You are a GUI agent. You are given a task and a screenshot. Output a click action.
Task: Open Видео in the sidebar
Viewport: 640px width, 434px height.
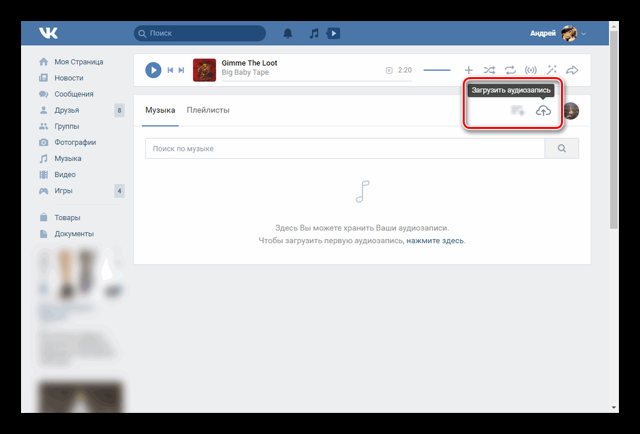[65, 174]
